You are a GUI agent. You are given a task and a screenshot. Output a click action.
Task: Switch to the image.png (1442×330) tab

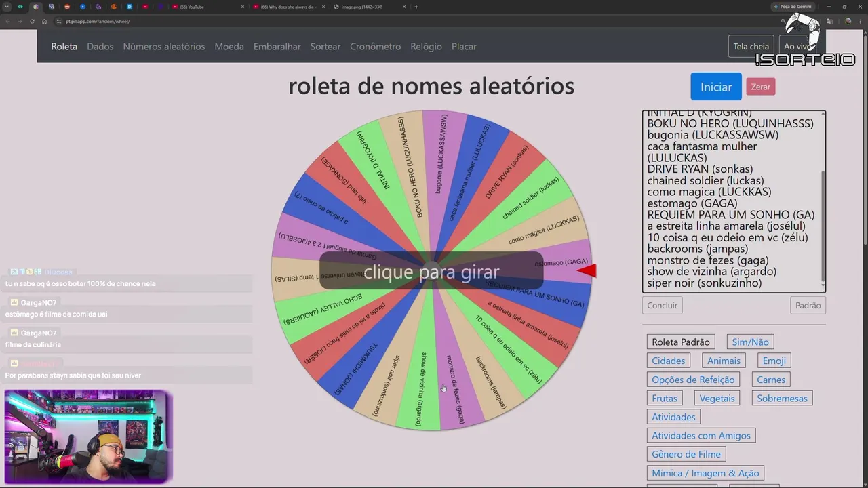[x=370, y=7]
